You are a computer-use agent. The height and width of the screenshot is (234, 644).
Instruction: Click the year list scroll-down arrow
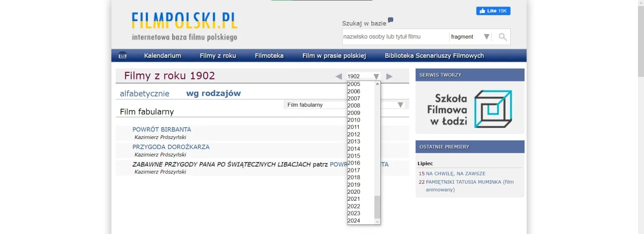pyautogui.click(x=377, y=221)
